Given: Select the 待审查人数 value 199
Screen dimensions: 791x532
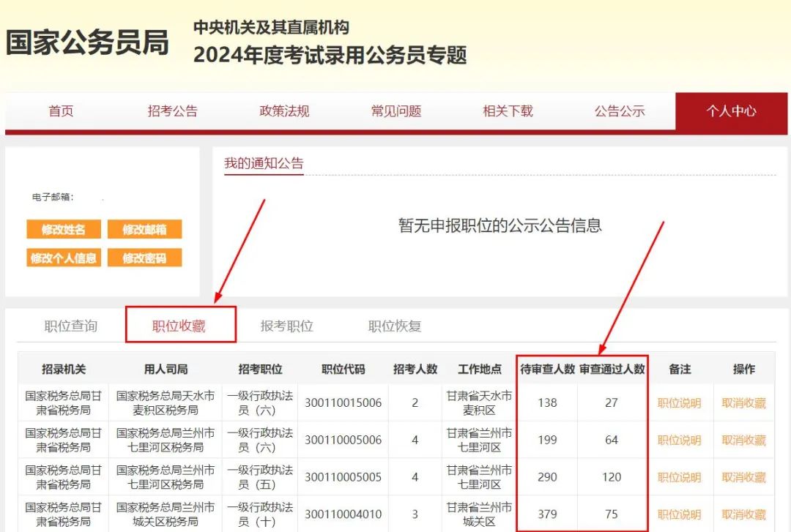Looking at the screenshot, I should click(547, 441).
